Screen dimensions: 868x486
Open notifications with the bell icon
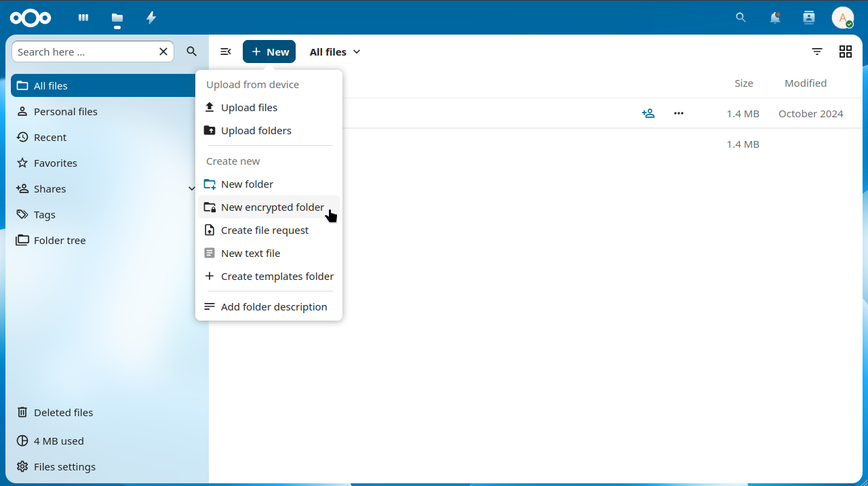(x=775, y=18)
